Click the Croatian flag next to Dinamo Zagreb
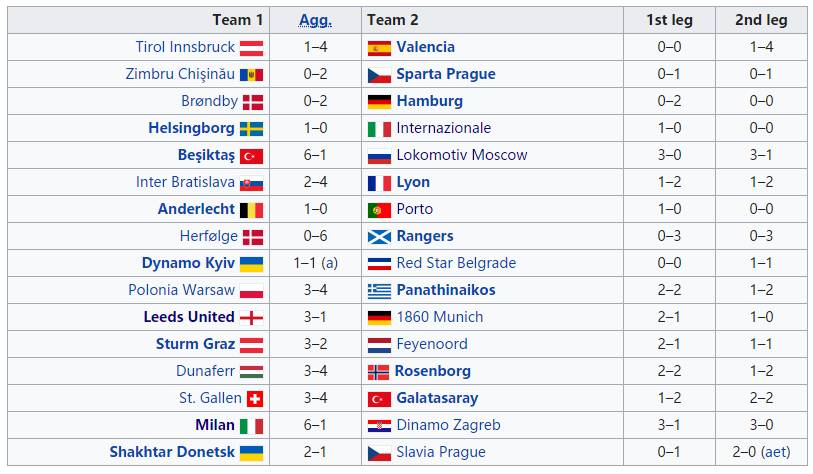813x474 pixels. click(379, 425)
